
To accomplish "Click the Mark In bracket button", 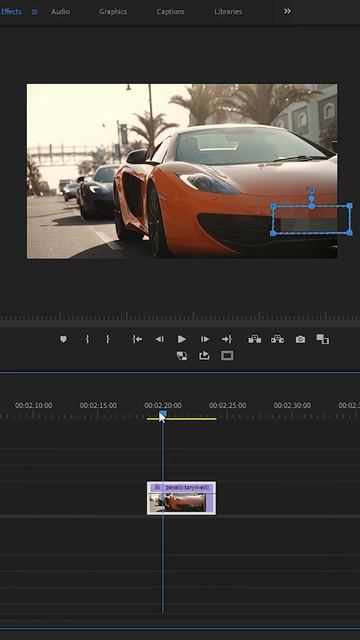I will (87, 339).
